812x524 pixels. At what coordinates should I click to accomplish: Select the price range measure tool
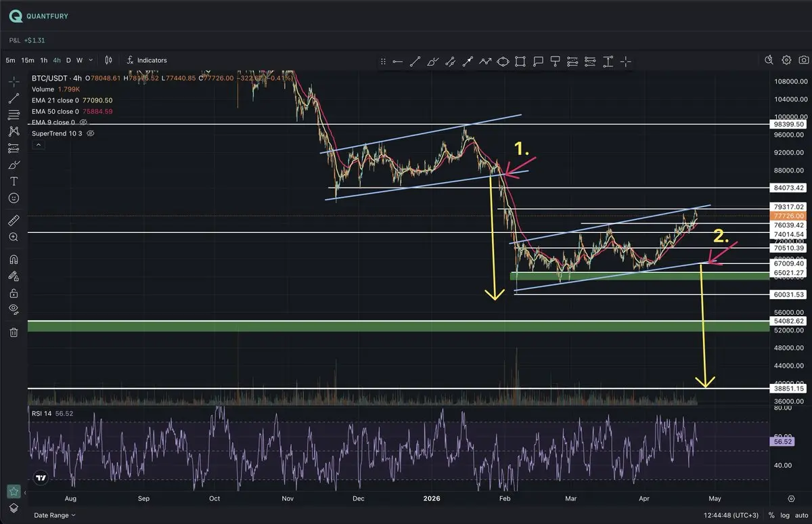[608, 62]
